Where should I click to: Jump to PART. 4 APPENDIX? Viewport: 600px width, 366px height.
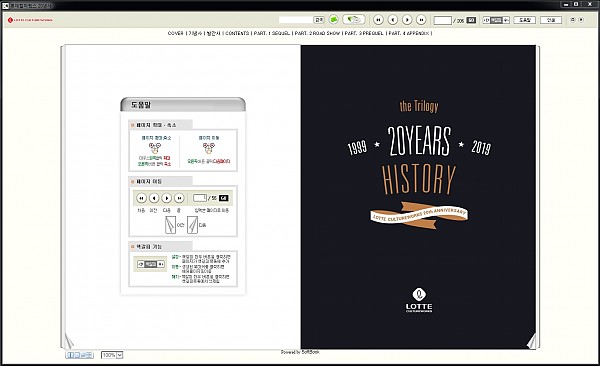[409, 33]
